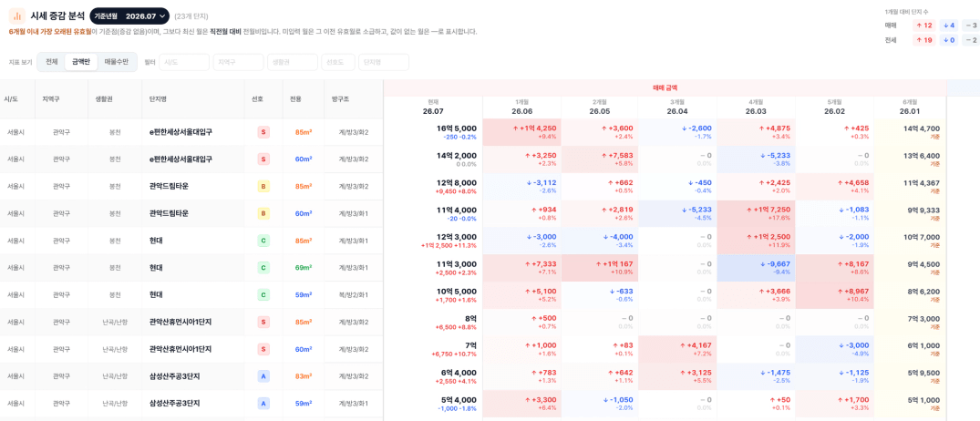Click the A grade badge of 삼성산주공3단지 83m² row

(x=263, y=376)
